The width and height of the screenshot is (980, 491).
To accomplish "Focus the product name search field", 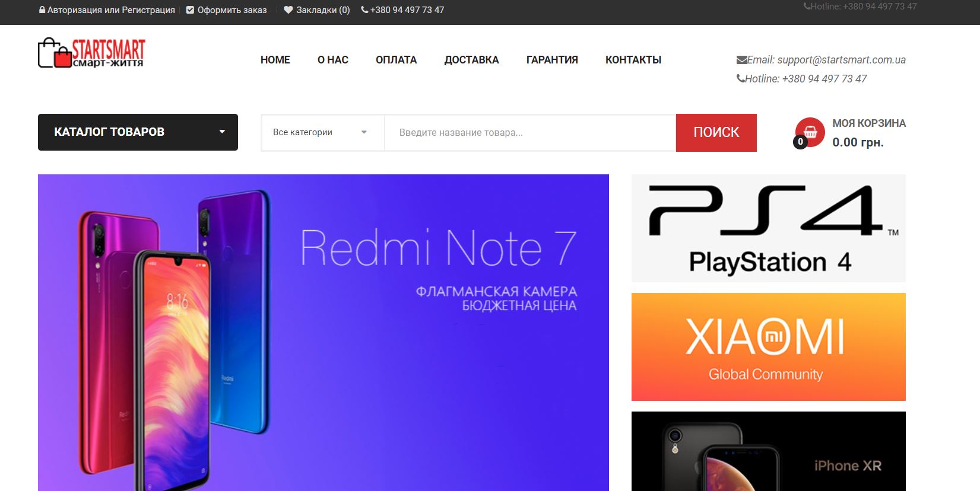I will tap(530, 132).
